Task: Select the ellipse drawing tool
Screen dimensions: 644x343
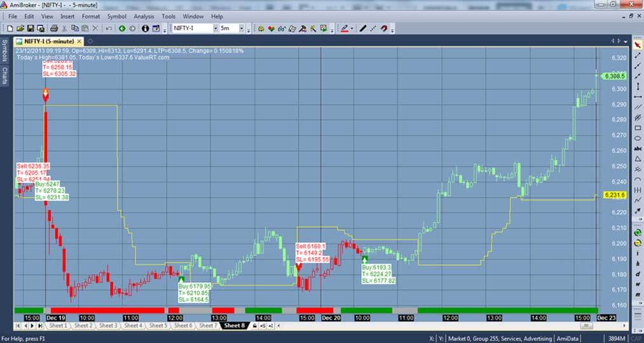Action: (638, 138)
